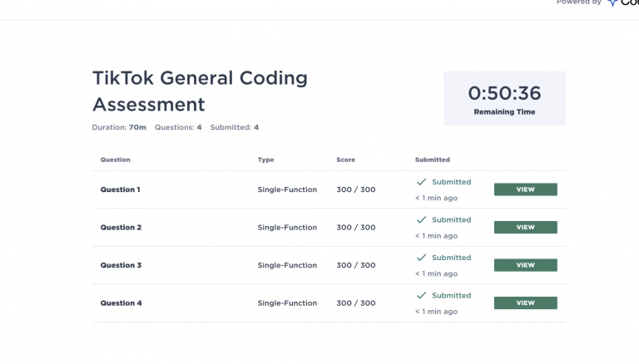Click the remaining time countdown timer

(504, 93)
